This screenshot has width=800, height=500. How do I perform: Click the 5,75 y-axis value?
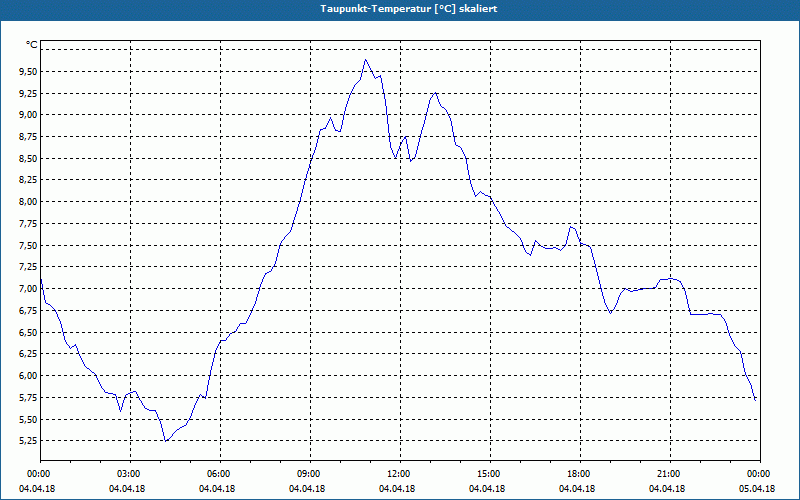click(x=28, y=398)
